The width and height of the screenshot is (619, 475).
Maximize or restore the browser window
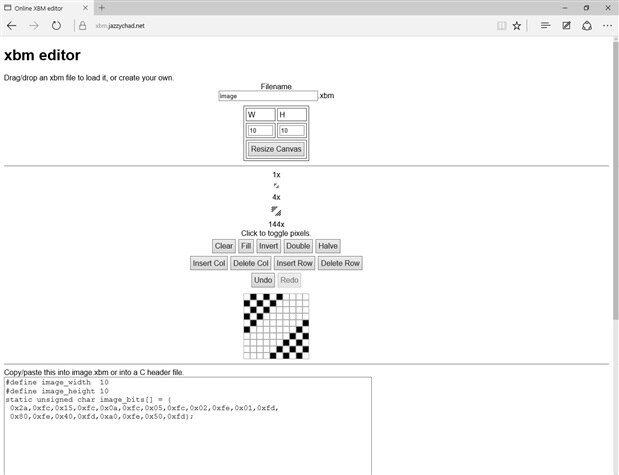586,8
